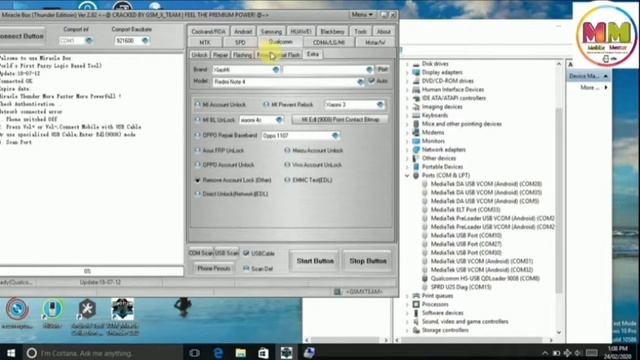Screen dimensions: 640x360
Task: Switch to the MTK tab
Action: pyautogui.click(x=205, y=42)
